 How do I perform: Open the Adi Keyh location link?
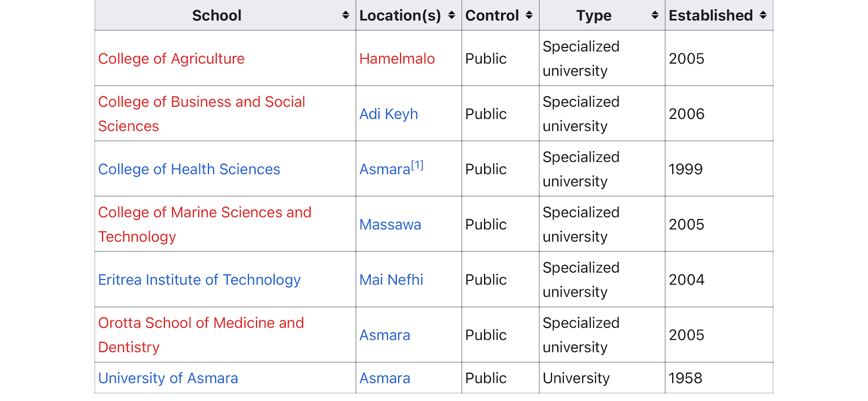[x=389, y=114]
